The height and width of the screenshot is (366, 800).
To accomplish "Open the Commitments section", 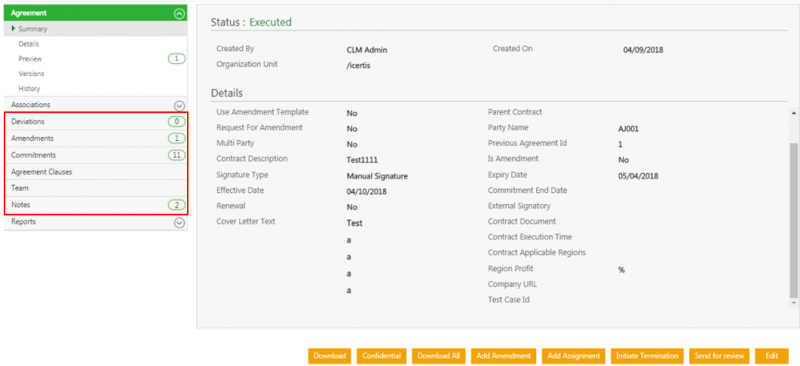I will (96, 155).
